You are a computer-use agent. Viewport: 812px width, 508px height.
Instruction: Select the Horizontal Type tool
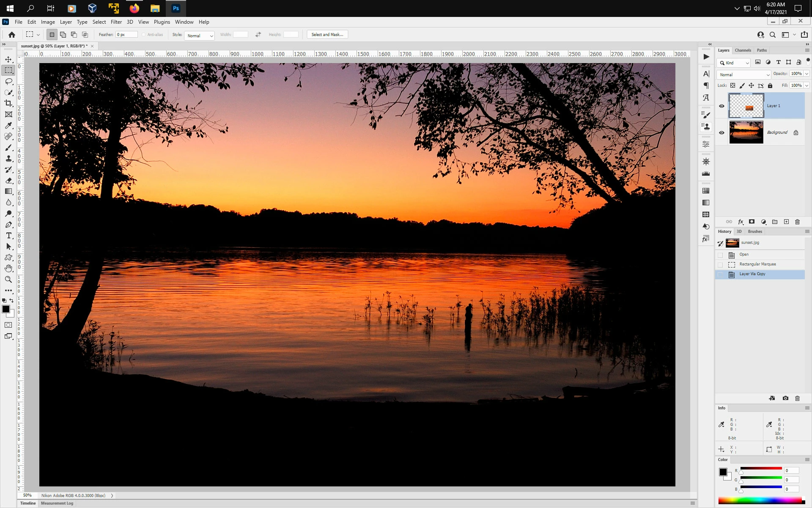pos(8,235)
